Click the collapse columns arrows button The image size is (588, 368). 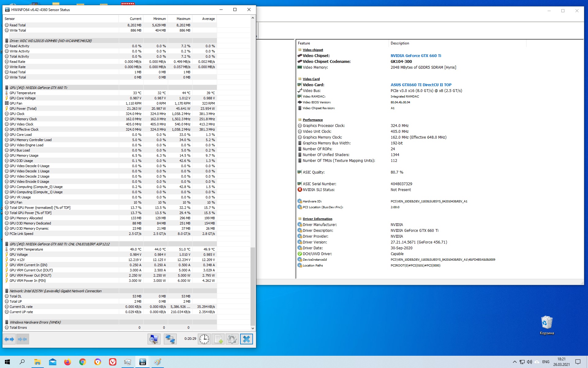tap(22, 339)
